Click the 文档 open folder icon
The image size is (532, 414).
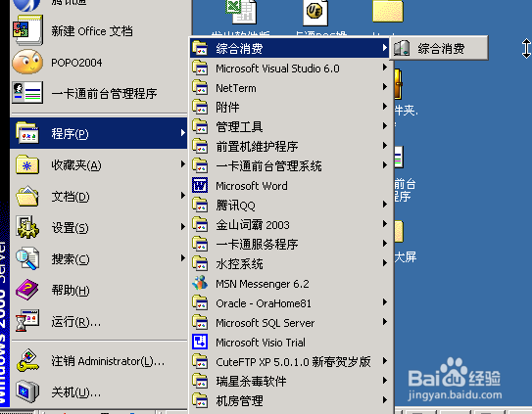coord(27,196)
